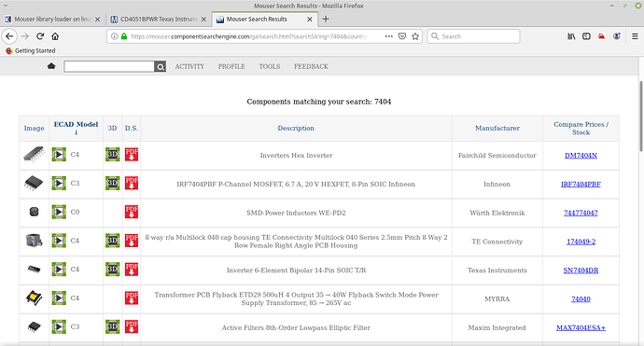
Task: Download ECAD model for MYRRA transformer
Action: click(59, 298)
